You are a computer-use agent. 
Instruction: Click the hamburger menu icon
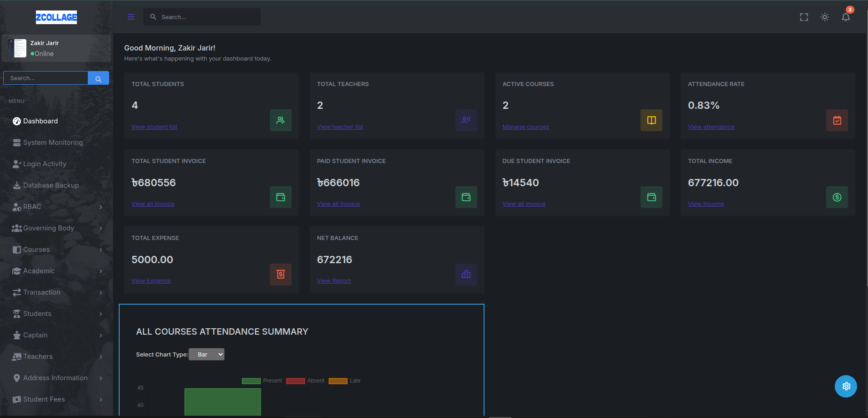coord(131,17)
